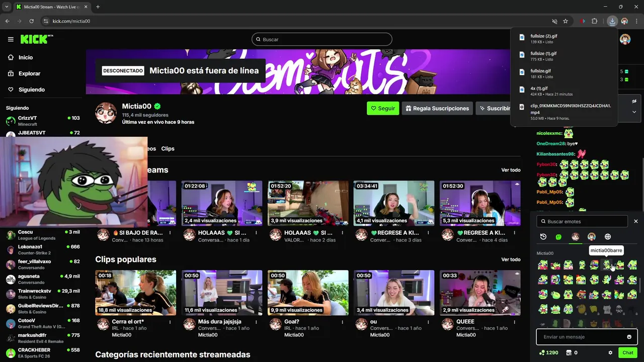Open Chrome extensions puzzle icon
The width and height of the screenshot is (644, 362).
pyautogui.click(x=595, y=21)
